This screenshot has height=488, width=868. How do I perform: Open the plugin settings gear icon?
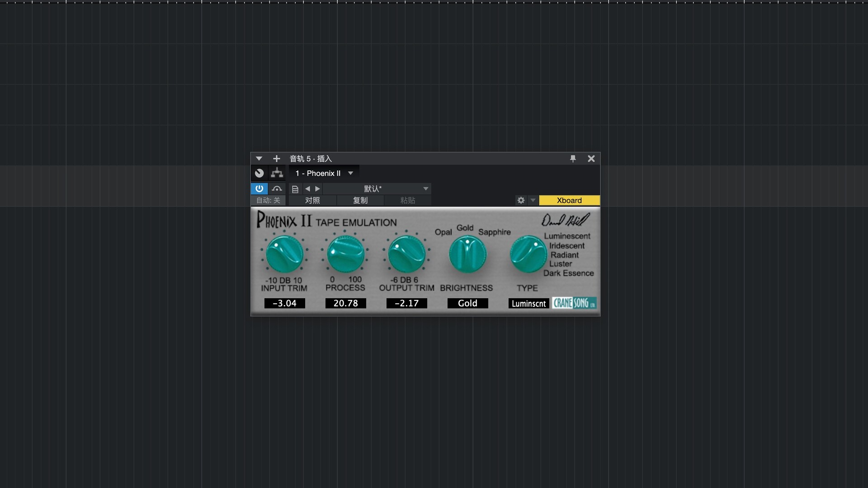click(x=521, y=200)
